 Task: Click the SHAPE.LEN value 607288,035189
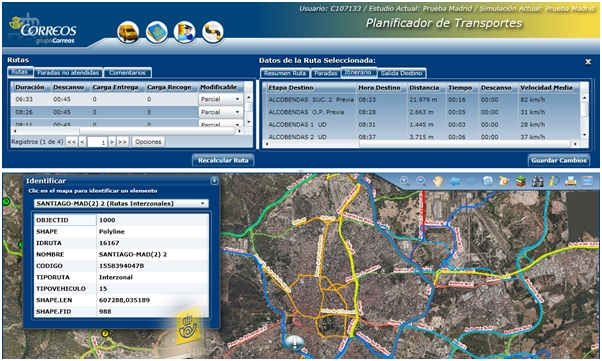[x=124, y=300]
